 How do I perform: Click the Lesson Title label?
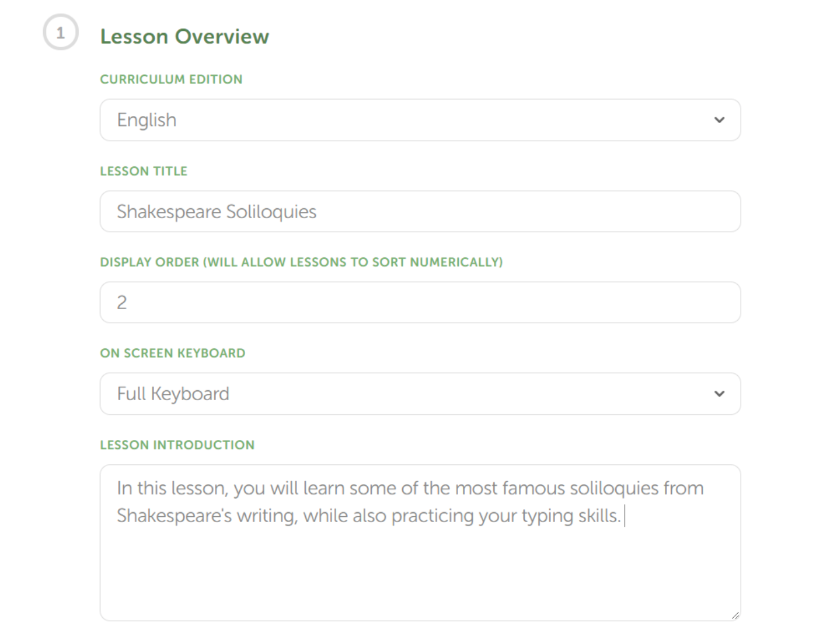[x=144, y=171]
